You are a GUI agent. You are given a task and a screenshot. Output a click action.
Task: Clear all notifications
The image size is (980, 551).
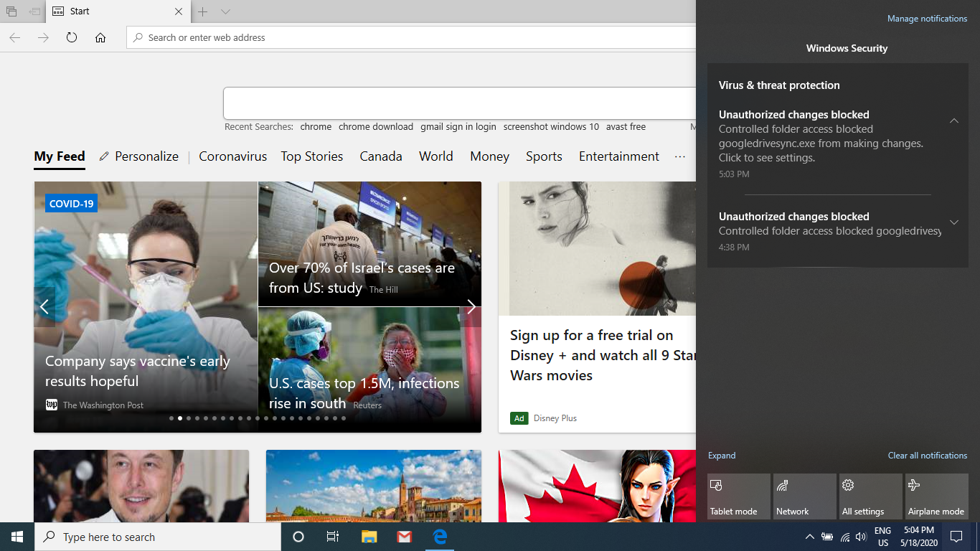(x=927, y=456)
